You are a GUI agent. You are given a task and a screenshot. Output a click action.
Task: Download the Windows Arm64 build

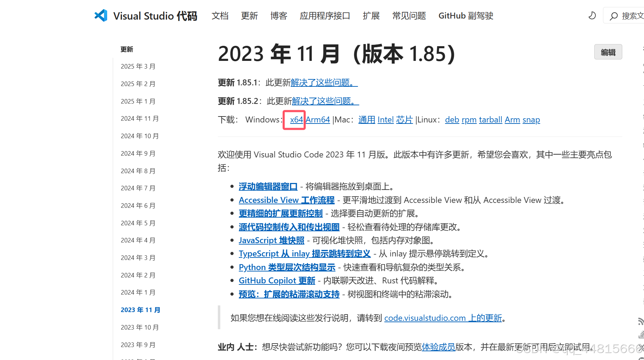tap(318, 120)
